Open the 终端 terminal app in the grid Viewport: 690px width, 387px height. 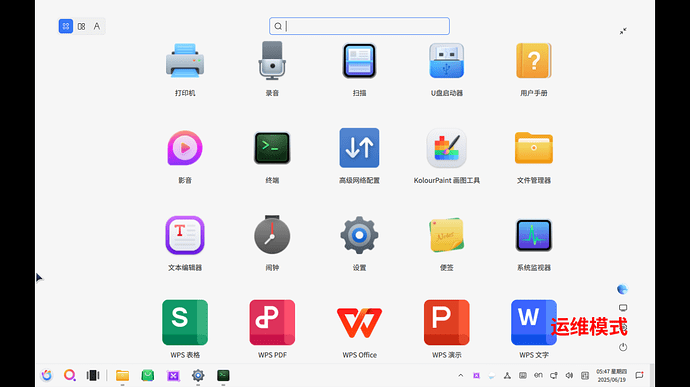272,148
